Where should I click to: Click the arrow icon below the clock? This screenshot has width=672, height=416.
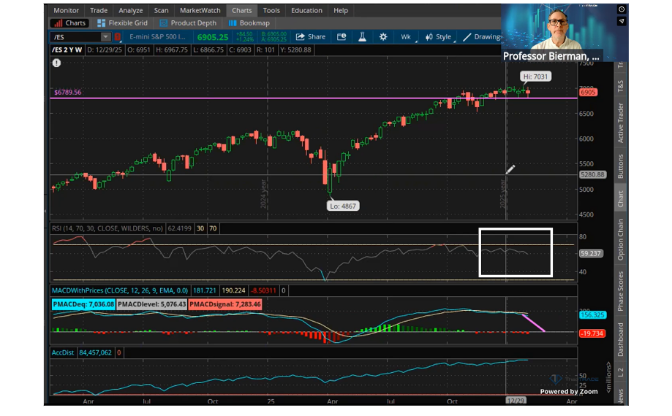[x=622, y=21]
